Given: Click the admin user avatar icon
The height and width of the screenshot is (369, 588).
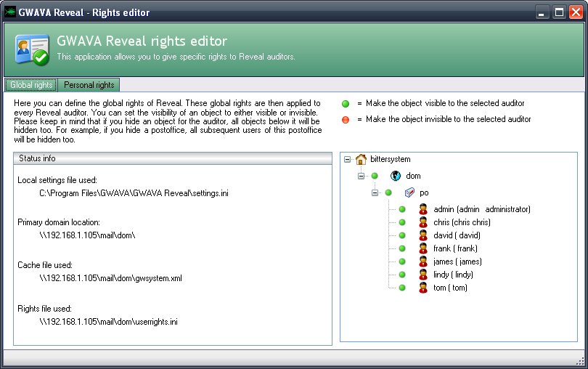Looking at the screenshot, I should click(423, 209).
